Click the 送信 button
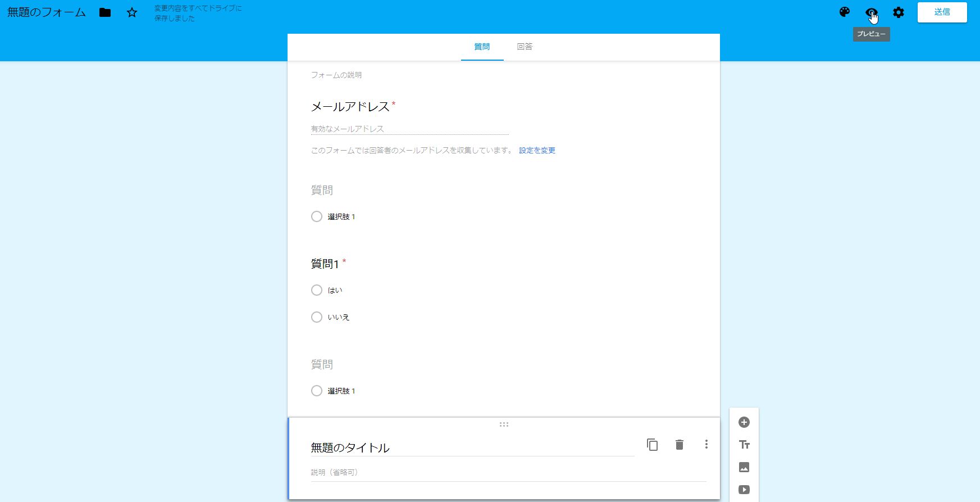Screen dimensions: 980x502 [x=942, y=12]
